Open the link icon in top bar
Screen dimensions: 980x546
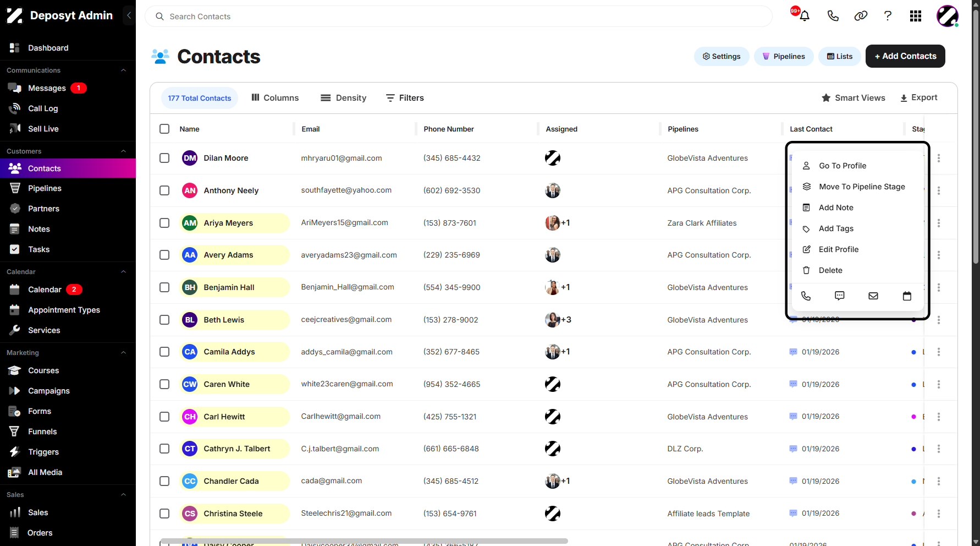click(861, 16)
